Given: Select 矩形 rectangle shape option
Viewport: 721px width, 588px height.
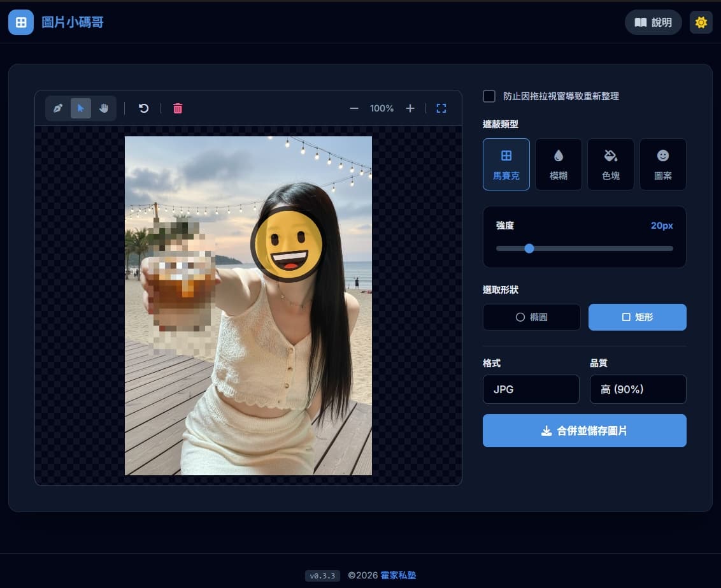Looking at the screenshot, I should (638, 317).
